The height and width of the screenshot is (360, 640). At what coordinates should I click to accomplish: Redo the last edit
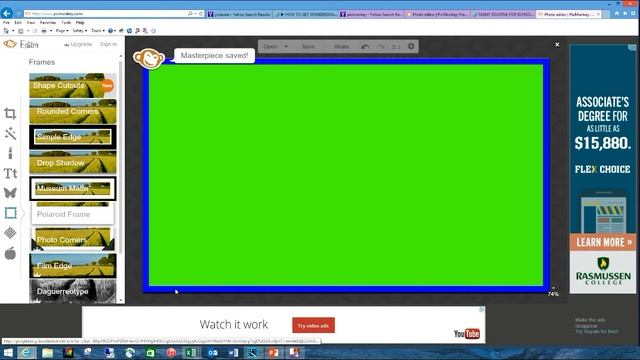pyautogui.click(x=380, y=47)
